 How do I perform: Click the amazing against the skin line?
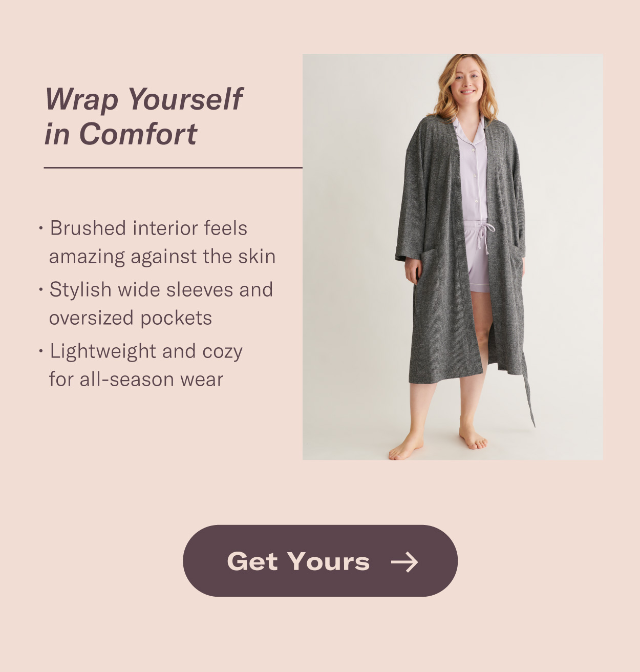162,257
